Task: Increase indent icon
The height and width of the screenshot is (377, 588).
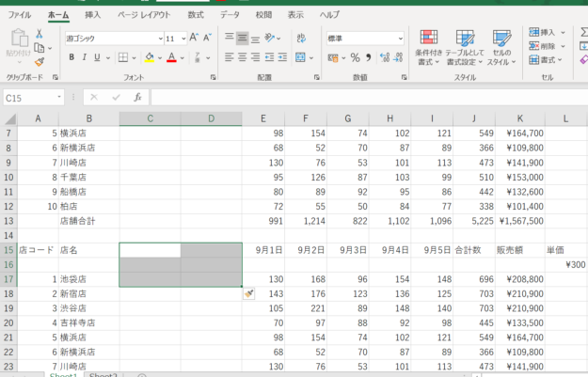Action: (282, 57)
